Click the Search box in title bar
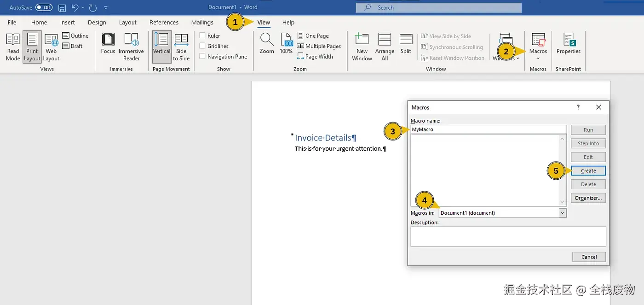644x305 pixels. 438,8
